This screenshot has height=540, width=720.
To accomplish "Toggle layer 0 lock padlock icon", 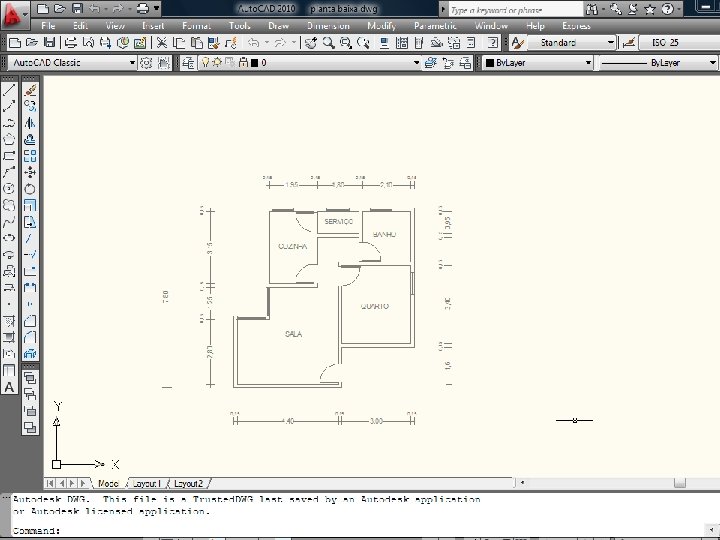I will point(243,62).
